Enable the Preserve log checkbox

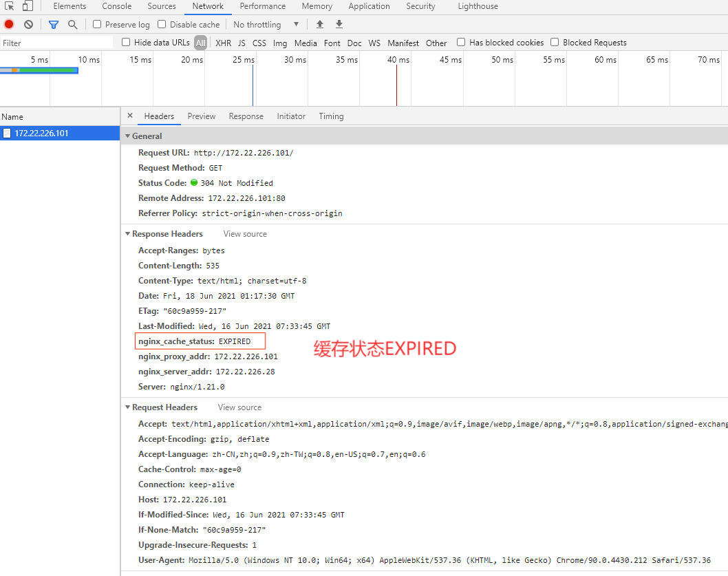[97, 24]
